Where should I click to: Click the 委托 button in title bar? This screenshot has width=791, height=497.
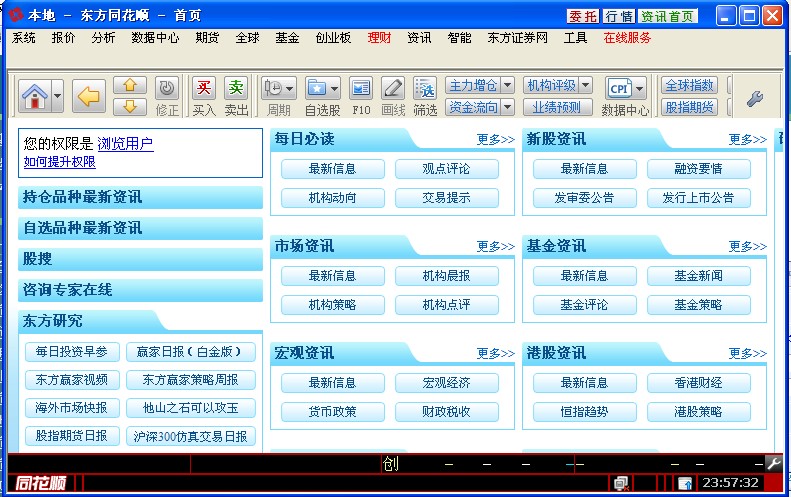tap(583, 17)
